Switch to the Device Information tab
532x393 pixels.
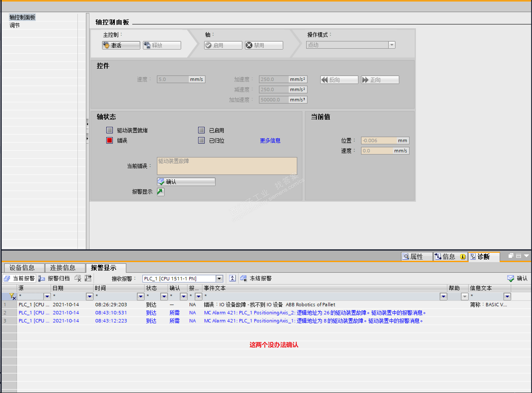[22, 268]
